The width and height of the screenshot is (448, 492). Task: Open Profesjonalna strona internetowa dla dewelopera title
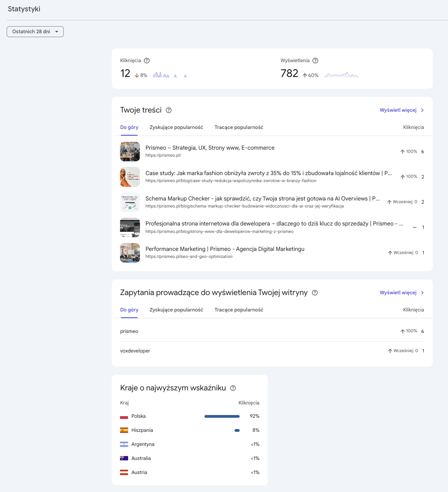(274, 224)
